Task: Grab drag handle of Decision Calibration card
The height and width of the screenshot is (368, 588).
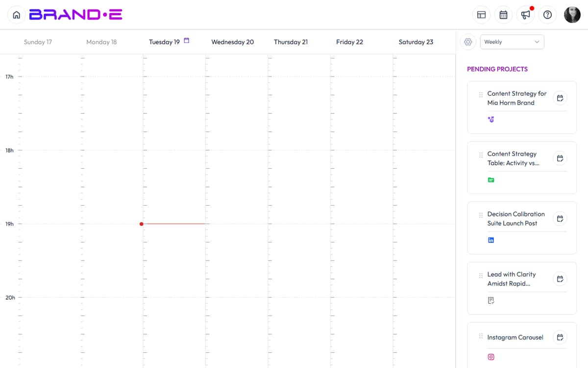Action: click(481, 215)
